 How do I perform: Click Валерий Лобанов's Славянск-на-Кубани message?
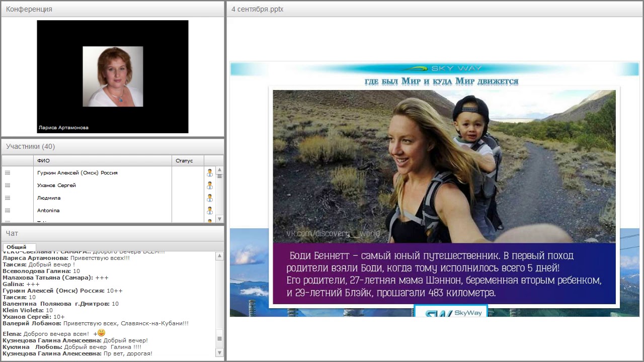[x=96, y=323]
